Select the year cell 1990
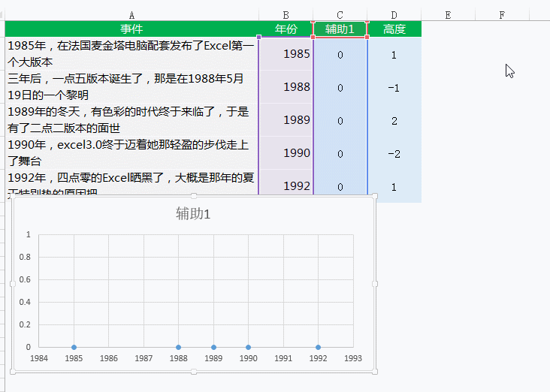Screen dimensions: 550x392 pyautogui.click(x=286, y=153)
